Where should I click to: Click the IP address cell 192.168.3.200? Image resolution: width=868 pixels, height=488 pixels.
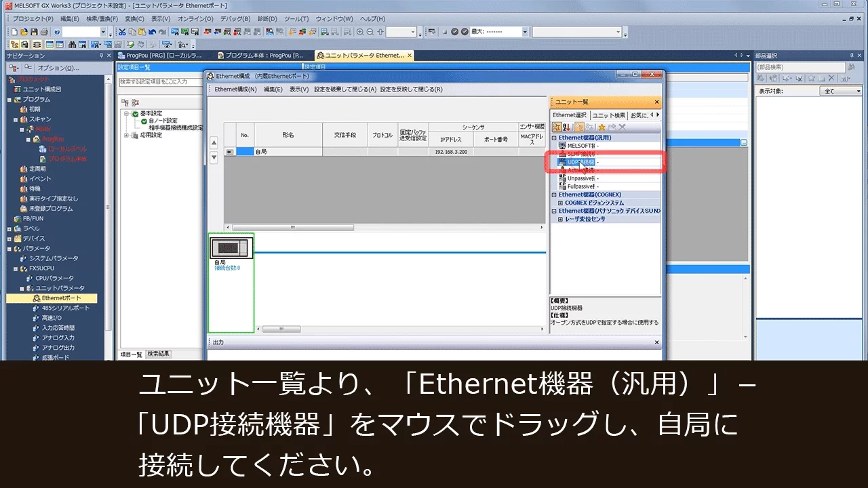pyautogui.click(x=450, y=152)
